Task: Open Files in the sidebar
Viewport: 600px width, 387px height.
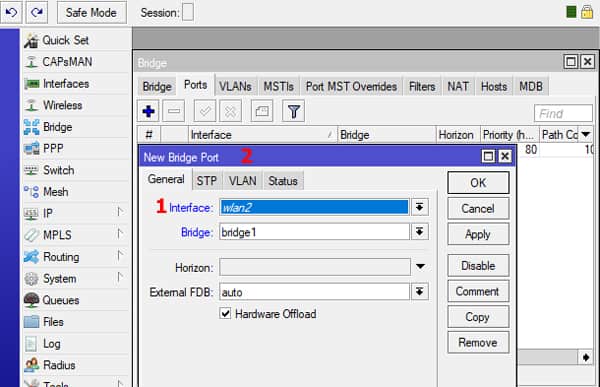Action: click(76, 322)
